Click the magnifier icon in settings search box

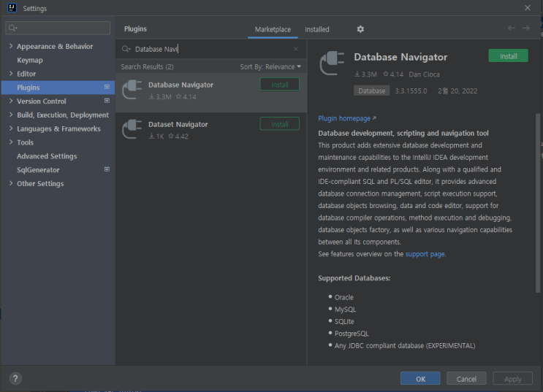pos(13,28)
